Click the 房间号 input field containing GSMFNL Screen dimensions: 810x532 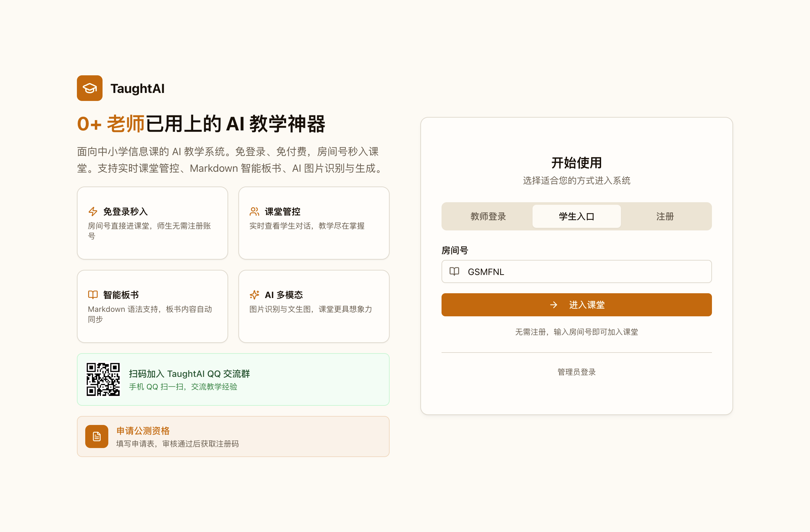pos(576,271)
